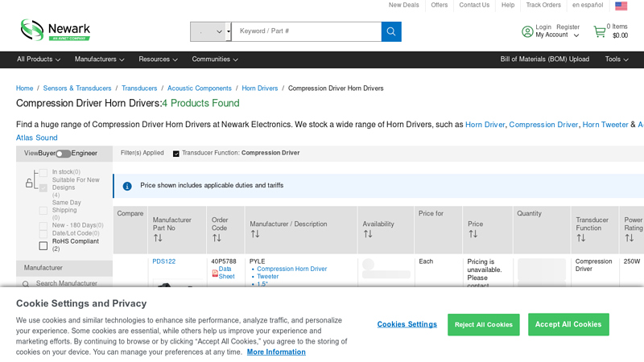Open the Compression Driver text link
Image resolution: width=644 pixels, height=362 pixels.
(543, 125)
